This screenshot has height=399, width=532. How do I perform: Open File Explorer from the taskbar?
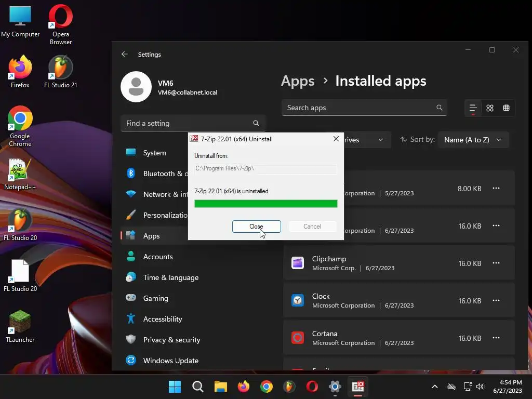pyautogui.click(x=220, y=387)
